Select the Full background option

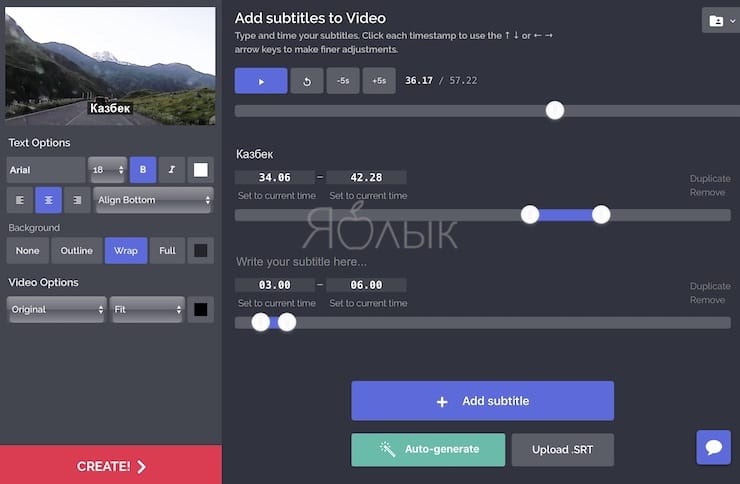(x=167, y=250)
